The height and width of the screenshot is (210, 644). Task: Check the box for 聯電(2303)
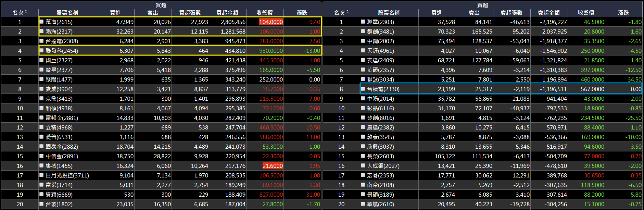pos(363,22)
